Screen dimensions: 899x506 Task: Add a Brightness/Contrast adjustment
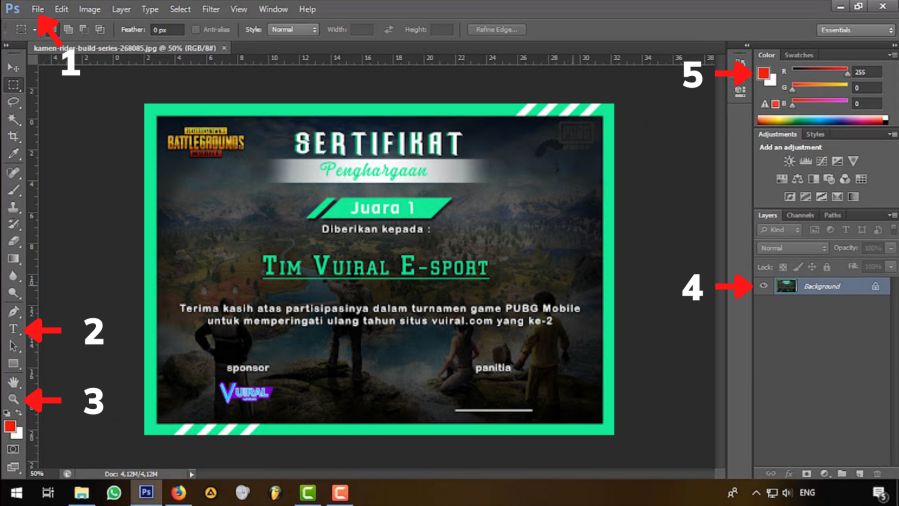789,161
